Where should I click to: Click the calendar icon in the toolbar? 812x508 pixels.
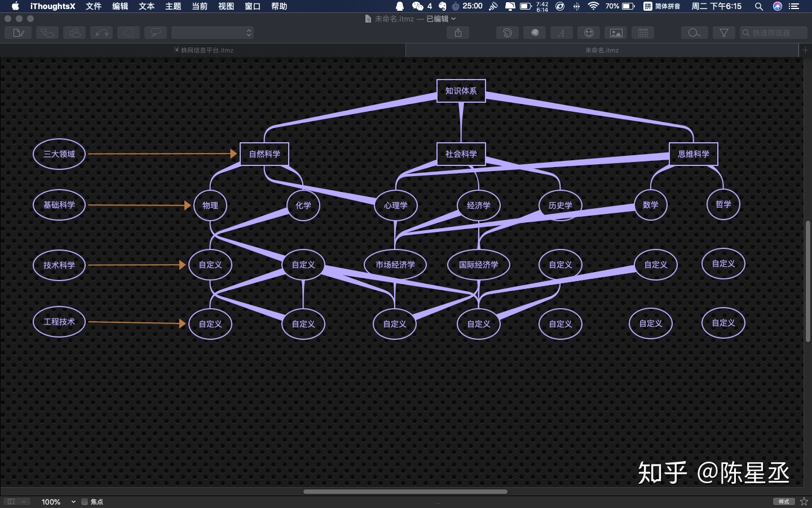(x=643, y=33)
